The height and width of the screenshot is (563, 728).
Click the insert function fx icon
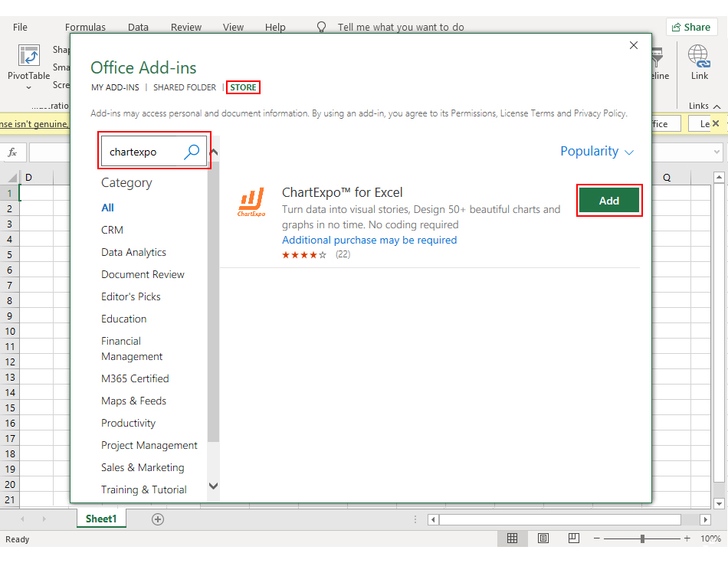(12, 152)
